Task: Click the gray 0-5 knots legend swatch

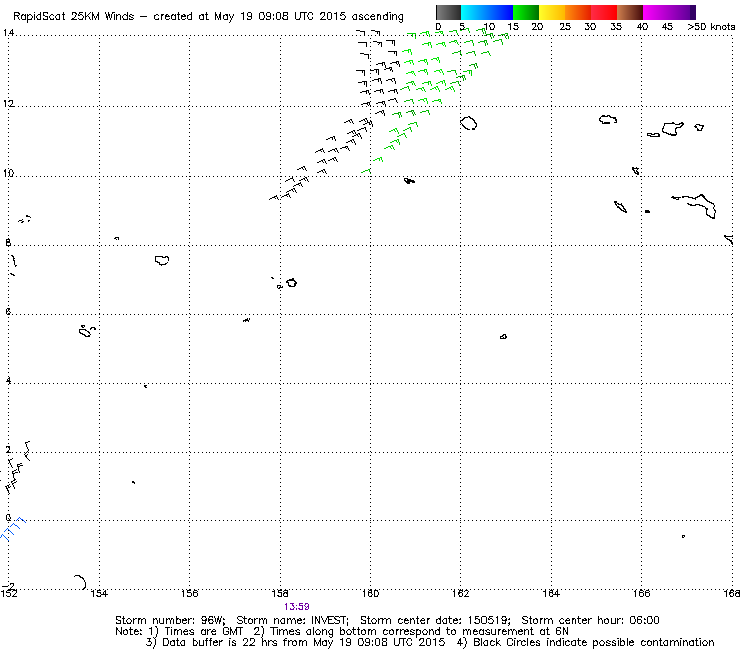Action: [448, 12]
